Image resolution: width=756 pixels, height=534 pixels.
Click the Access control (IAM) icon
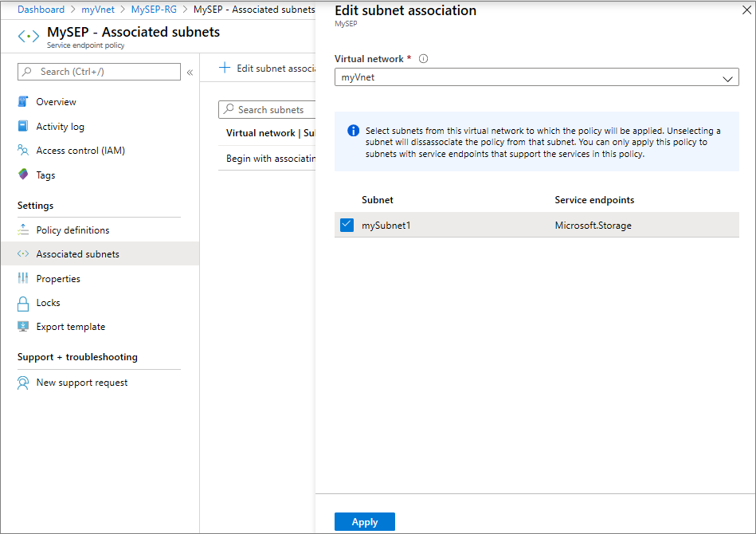click(22, 151)
